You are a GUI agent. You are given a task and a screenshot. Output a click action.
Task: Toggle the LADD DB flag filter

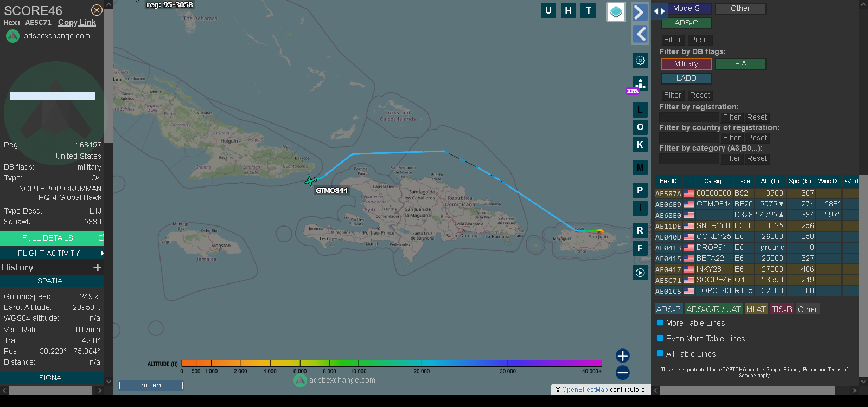pos(686,79)
